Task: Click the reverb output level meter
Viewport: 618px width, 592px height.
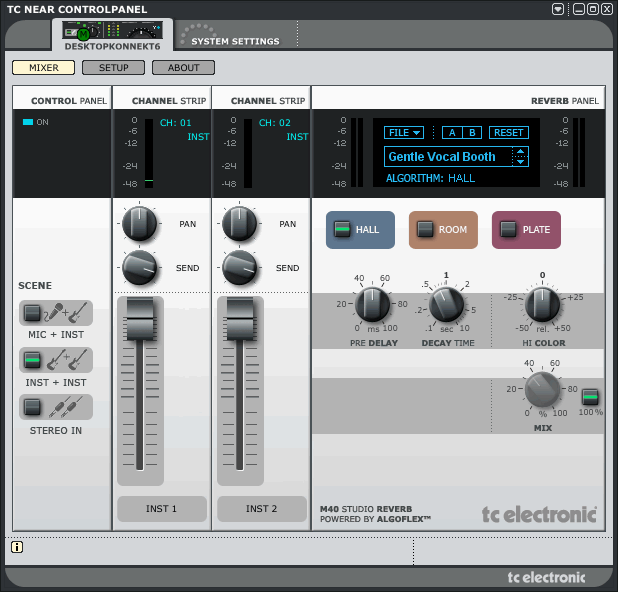Action: point(579,153)
